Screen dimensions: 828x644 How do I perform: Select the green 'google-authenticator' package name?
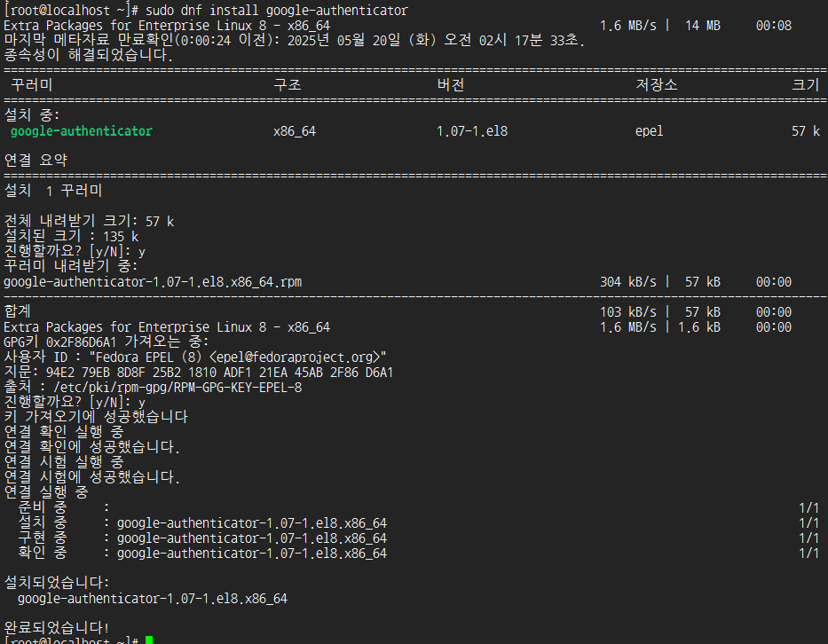click(x=82, y=131)
